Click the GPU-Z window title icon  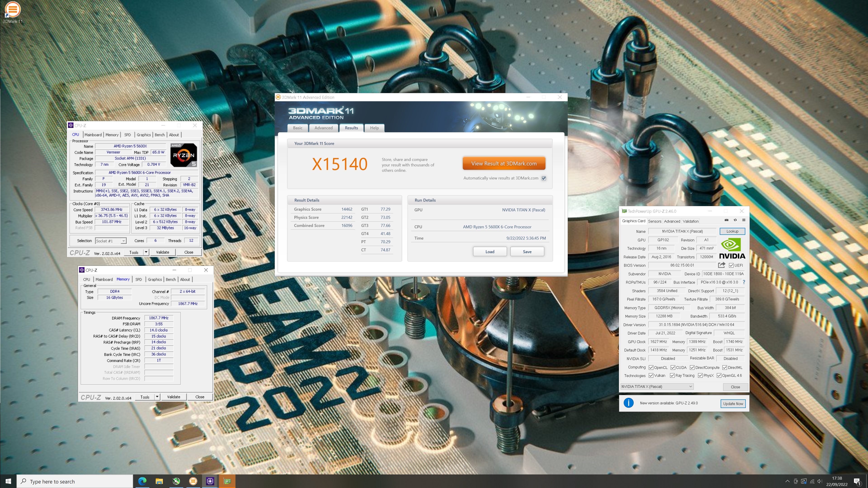tap(624, 211)
